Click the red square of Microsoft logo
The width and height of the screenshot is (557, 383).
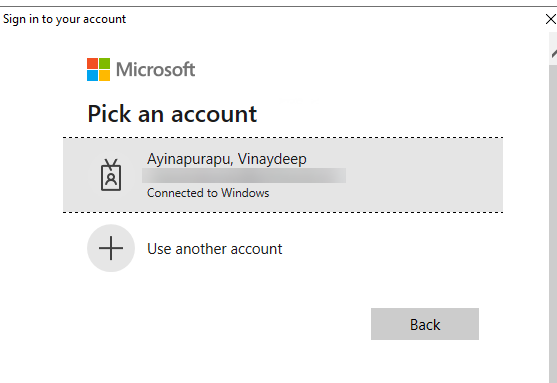pyautogui.click(x=92, y=63)
